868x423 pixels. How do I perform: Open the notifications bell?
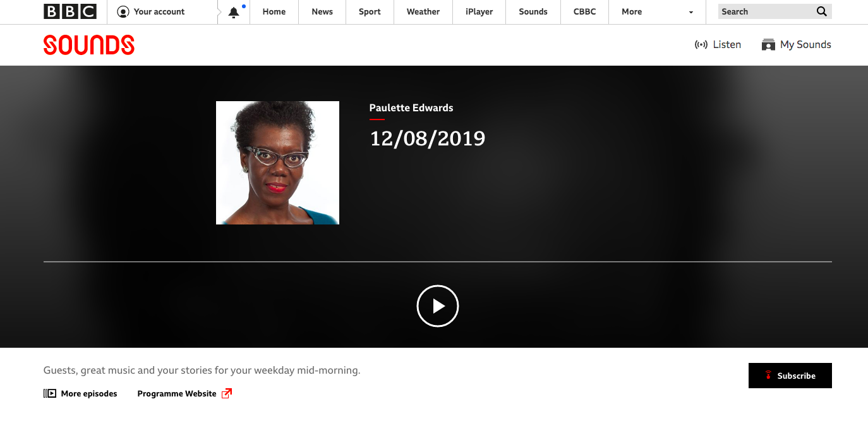234,12
